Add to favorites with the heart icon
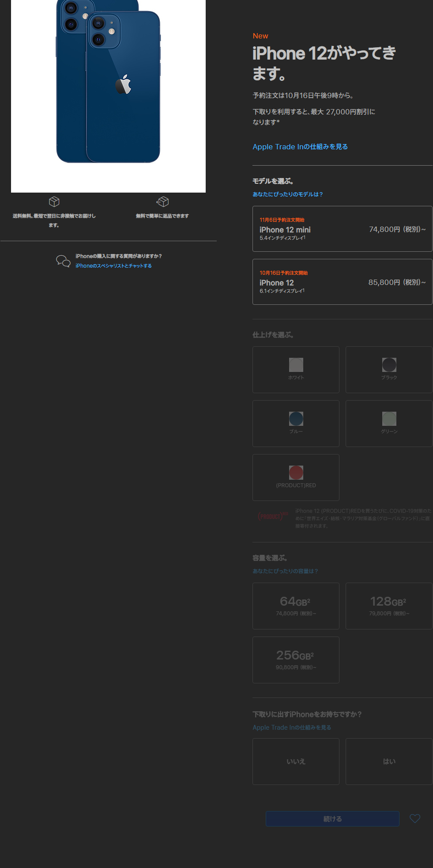This screenshot has width=433, height=868. coord(415,819)
